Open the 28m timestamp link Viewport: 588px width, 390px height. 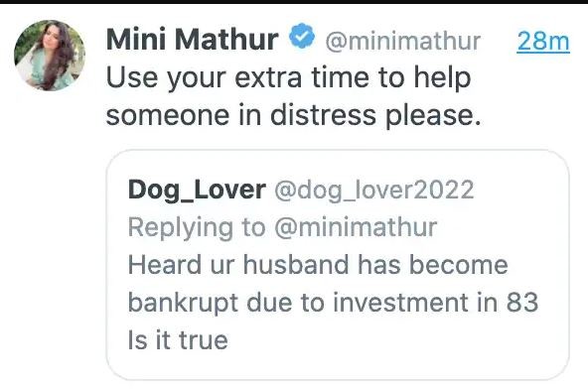(543, 41)
